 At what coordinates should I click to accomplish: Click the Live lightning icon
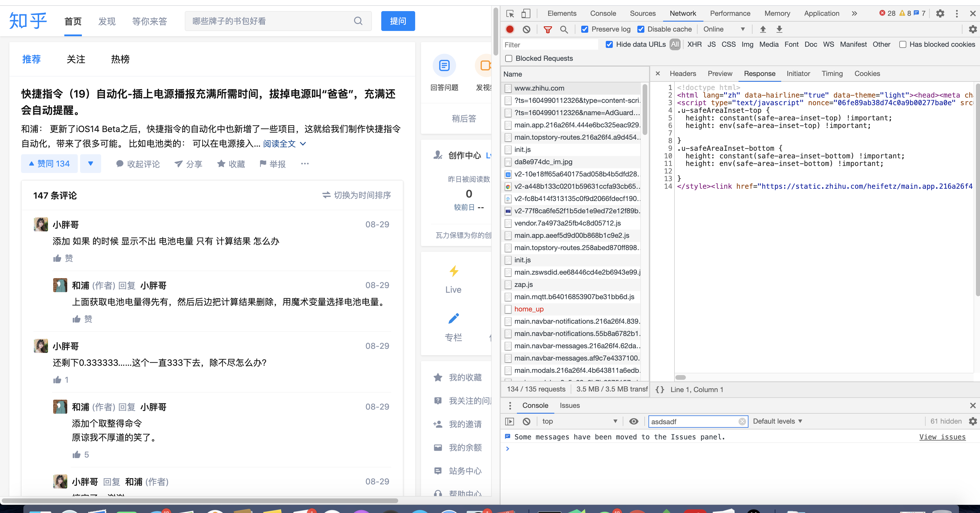(x=453, y=271)
